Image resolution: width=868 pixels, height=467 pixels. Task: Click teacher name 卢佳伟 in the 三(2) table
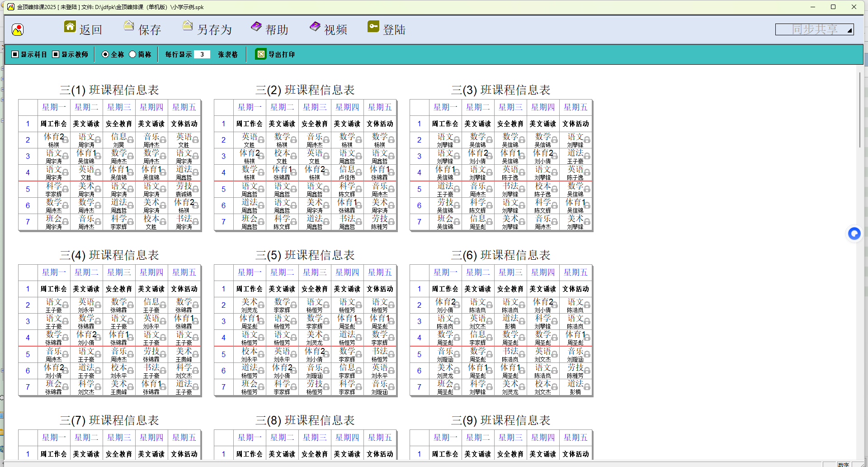[347, 178]
